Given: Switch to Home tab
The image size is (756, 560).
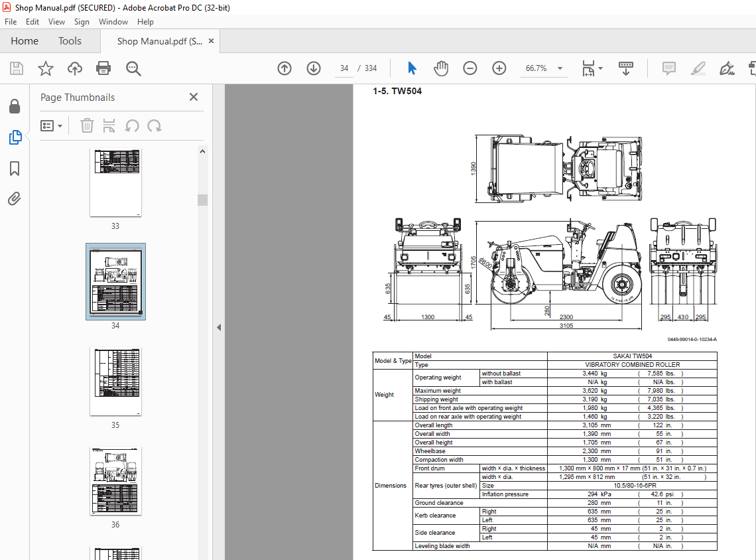Looking at the screenshot, I should [x=25, y=41].
